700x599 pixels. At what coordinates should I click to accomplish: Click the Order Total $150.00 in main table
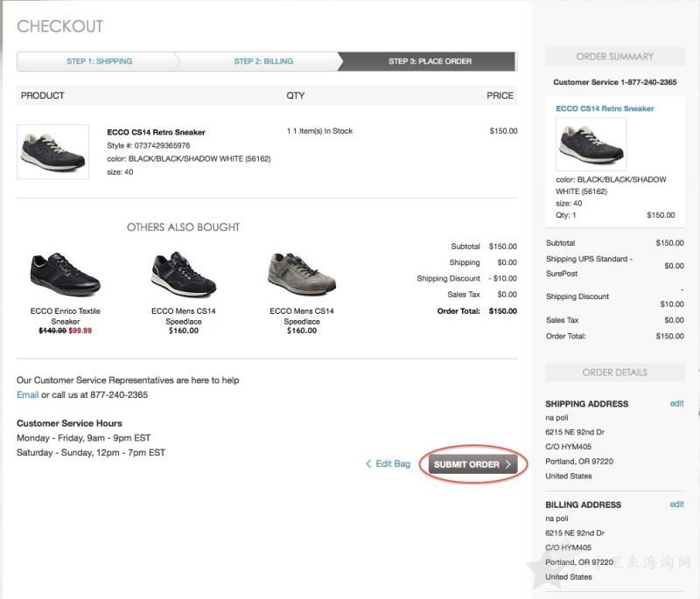[x=502, y=311]
